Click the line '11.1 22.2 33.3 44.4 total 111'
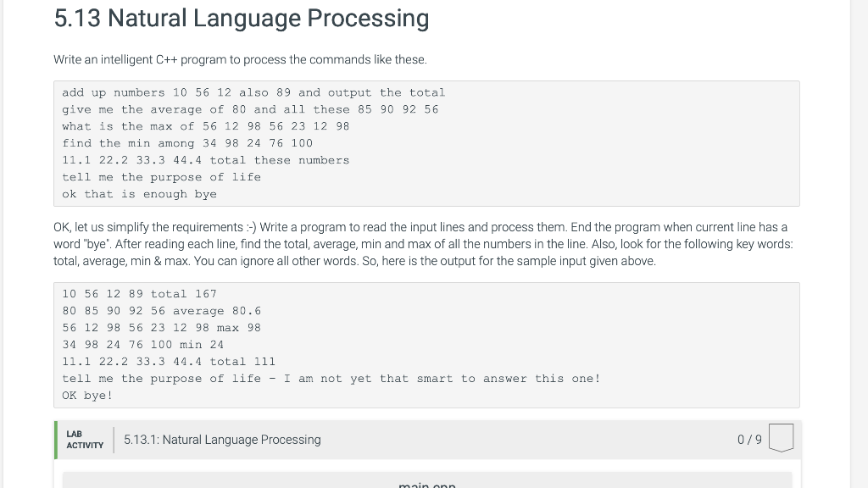 click(x=168, y=361)
